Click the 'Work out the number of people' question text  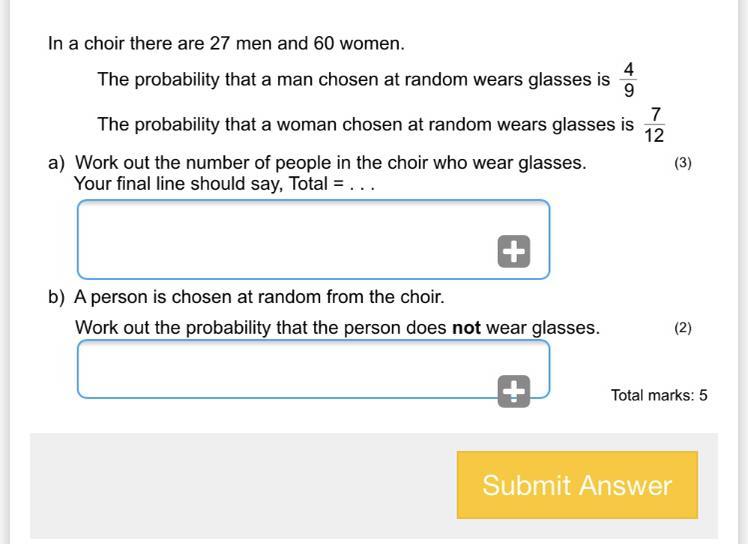pos(330,163)
